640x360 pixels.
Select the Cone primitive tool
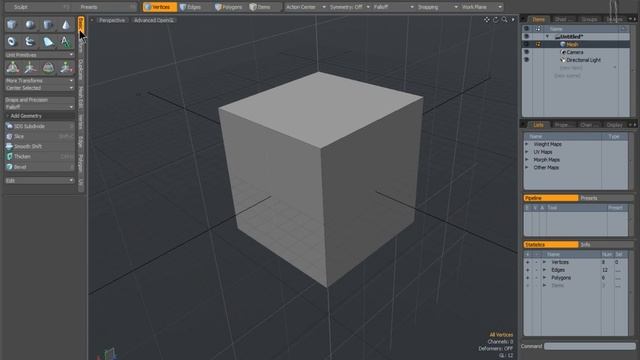click(66, 25)
